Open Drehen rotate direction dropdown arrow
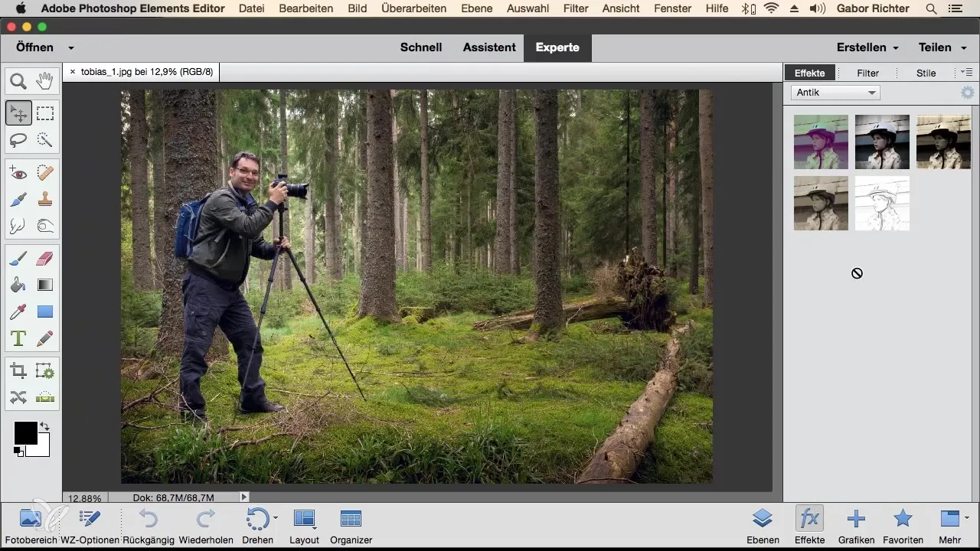 click(276, 518)
